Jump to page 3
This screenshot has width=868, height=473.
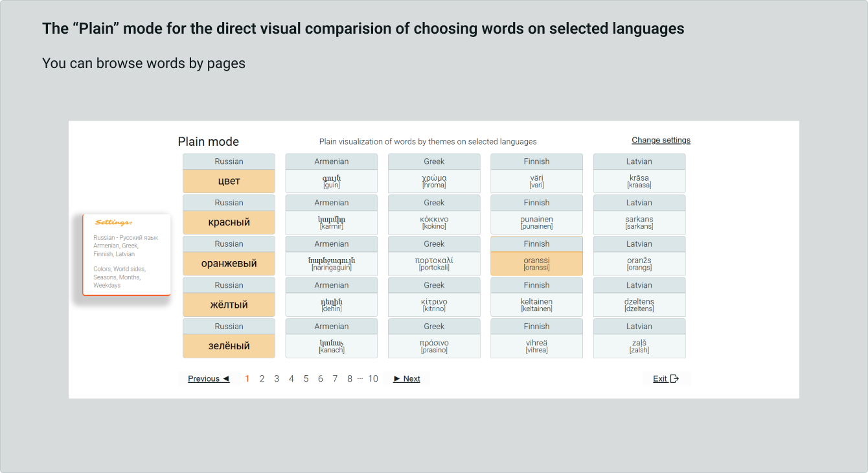click(277, 379)
